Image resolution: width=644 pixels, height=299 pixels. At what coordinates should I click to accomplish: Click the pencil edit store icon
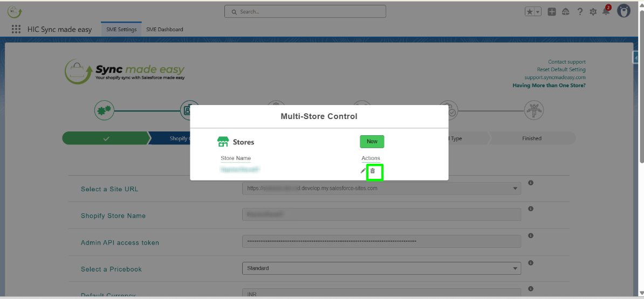pyautogui.click(x=363, y=171)
